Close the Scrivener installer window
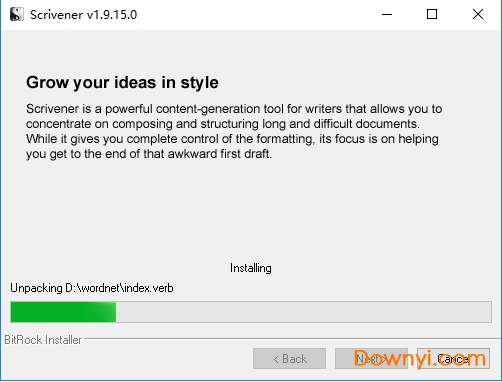 (478, 14)
